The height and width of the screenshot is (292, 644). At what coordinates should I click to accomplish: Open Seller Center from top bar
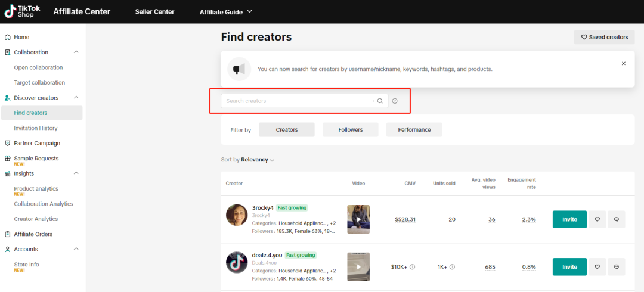click(x=154, y=12)
